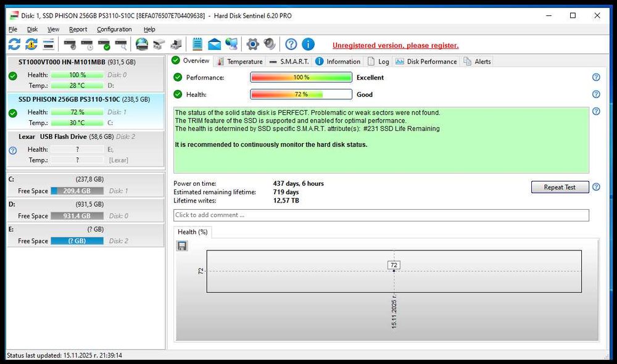
Task: Click the disk with gear toolbar icon
Action: tap(70, 44)
